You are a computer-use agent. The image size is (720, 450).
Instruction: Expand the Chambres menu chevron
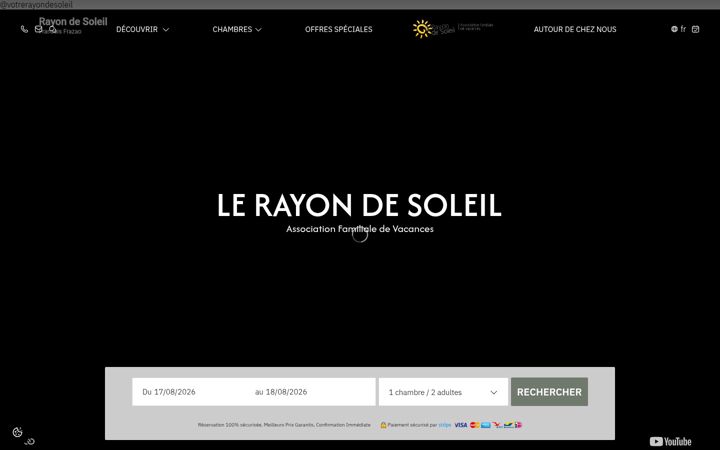259,29
